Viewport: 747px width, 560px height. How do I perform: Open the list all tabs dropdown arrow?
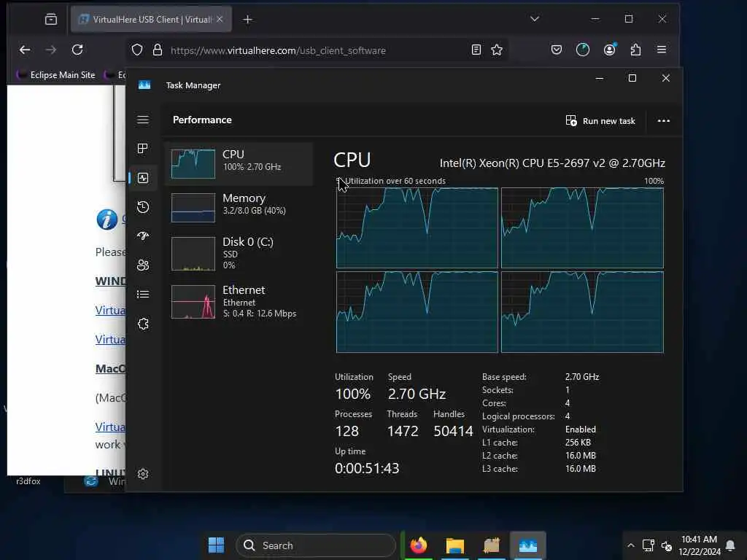535,19
